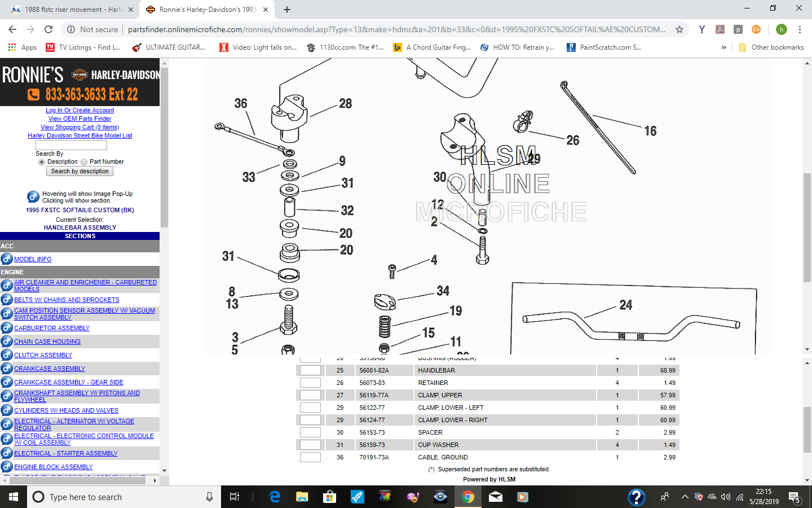The width and height of the screenshot is (812, 508).
Task: Bookmark this page with the star icon
Action: coord(679,29)
